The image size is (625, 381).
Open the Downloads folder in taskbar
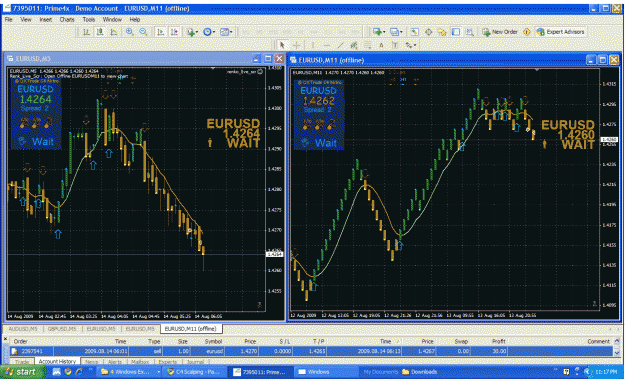point(419,372)
